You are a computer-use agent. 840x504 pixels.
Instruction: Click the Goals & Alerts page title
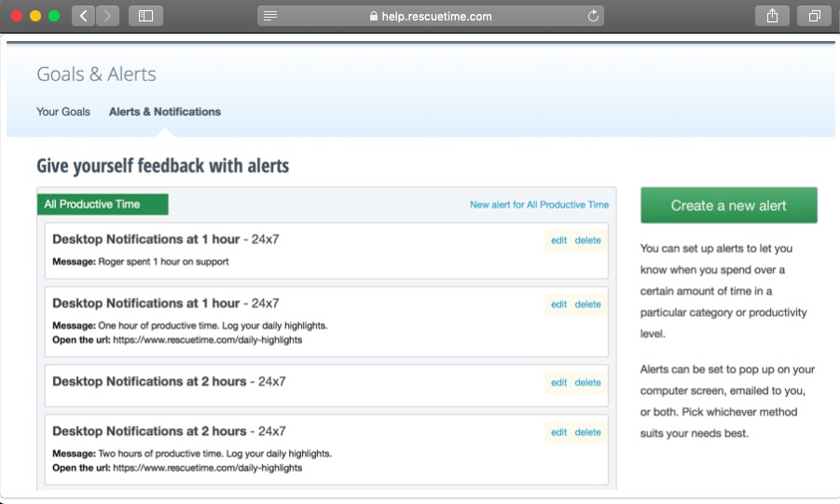pyautogui.click(x=96, y=74)
